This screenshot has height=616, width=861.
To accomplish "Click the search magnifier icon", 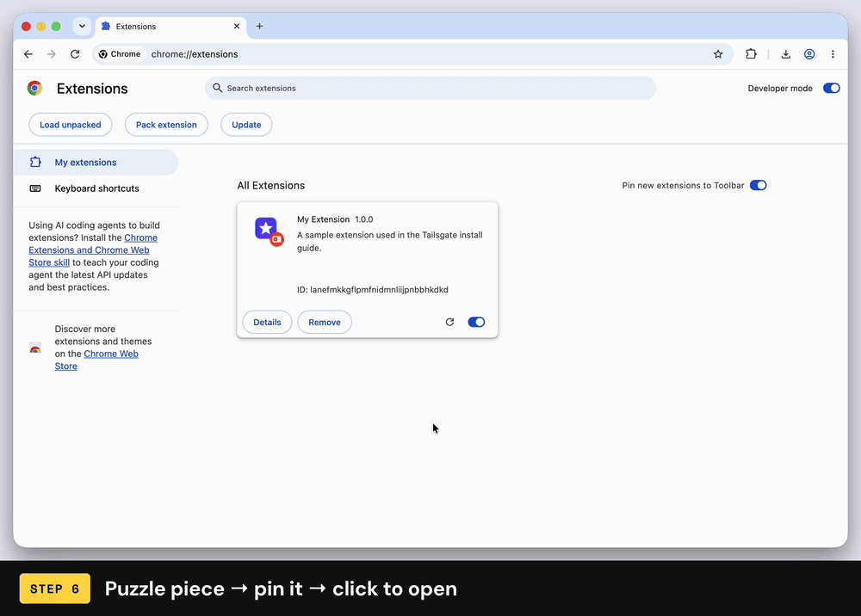I will (x=218, y=88).
